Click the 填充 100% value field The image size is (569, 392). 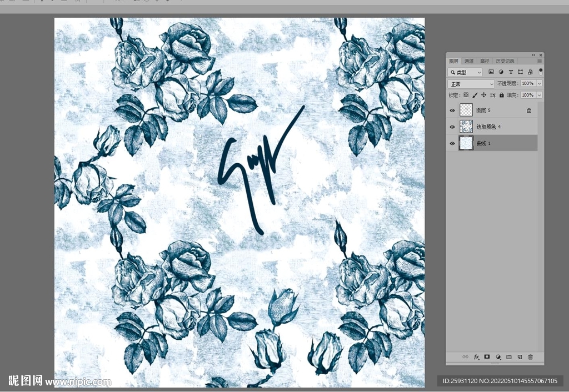click(x=528, y=95)
